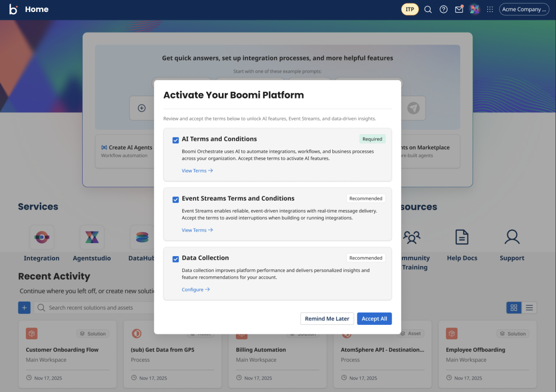This screenshot has width=556, height=392.
Task: Click Process under AtomSphere API card
Action: pos(350,360)
